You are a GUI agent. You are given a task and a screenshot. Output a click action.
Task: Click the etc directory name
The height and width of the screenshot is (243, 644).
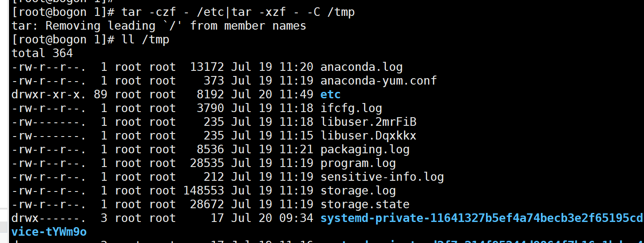pos(331,94)
